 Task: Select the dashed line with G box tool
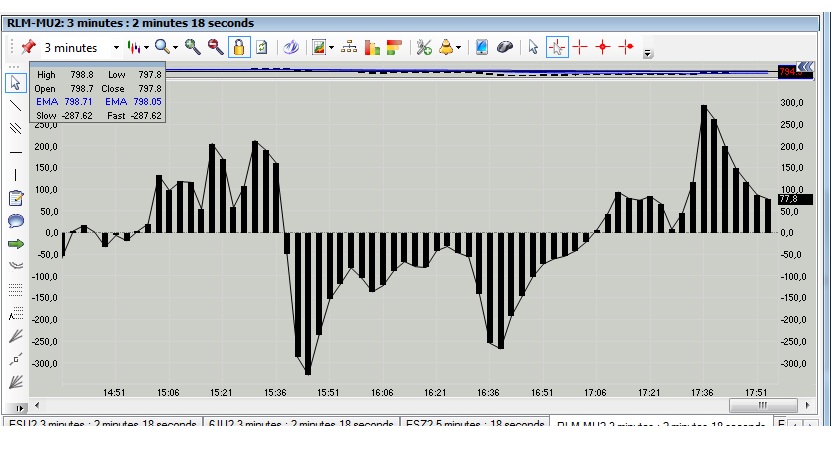(16, 360)
